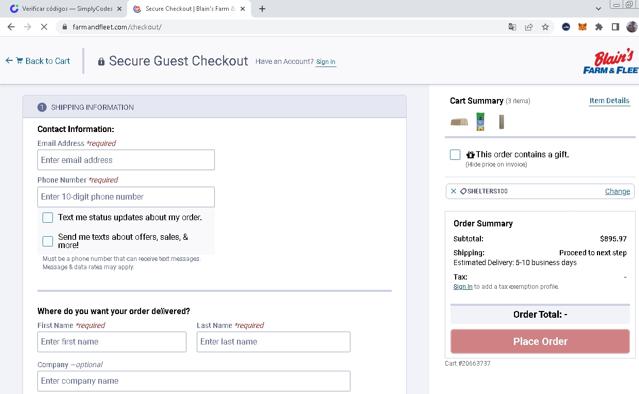Open Item Details link in Cart Summary

609,101
